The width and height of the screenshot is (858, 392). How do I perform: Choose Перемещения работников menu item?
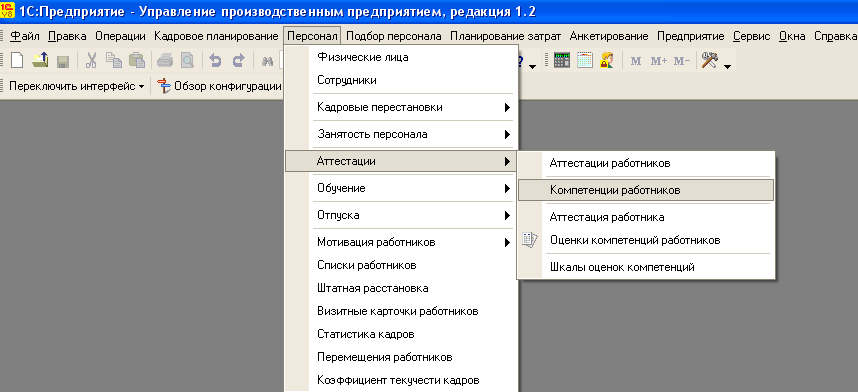(400, 358)
